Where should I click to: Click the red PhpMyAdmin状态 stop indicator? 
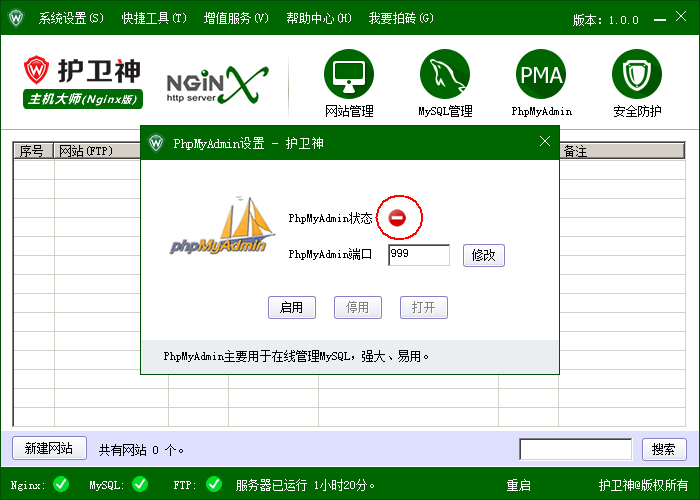397,218
